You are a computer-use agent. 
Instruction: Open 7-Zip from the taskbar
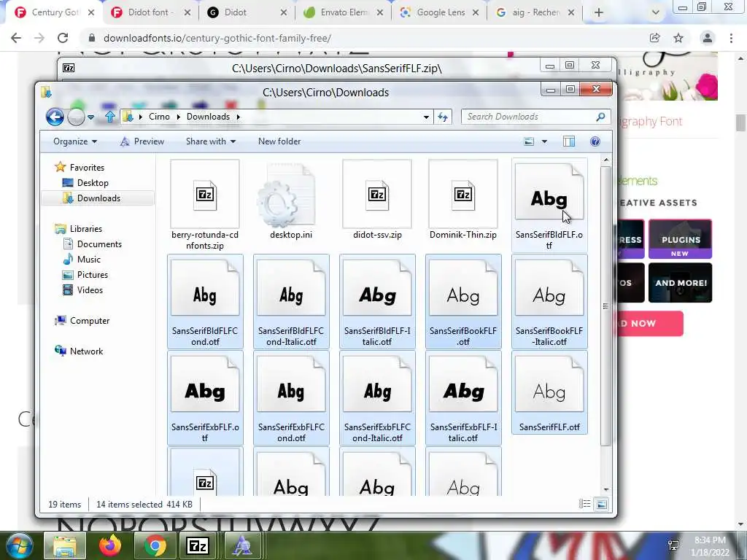point(198,545)
